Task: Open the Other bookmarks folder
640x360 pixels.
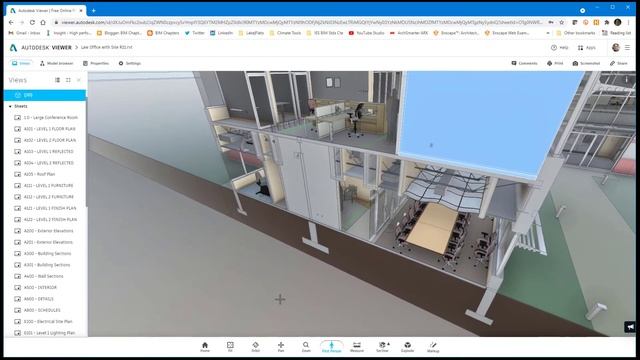Action: (x=576, y=33)
